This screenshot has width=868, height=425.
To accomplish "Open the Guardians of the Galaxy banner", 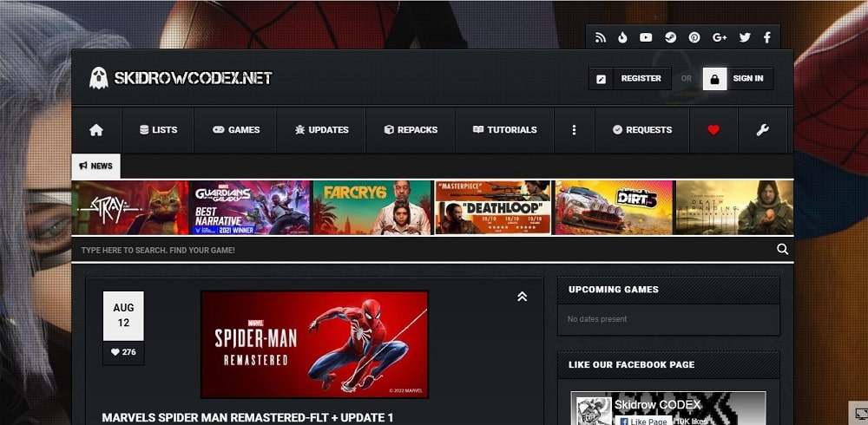I will [250, 207].
